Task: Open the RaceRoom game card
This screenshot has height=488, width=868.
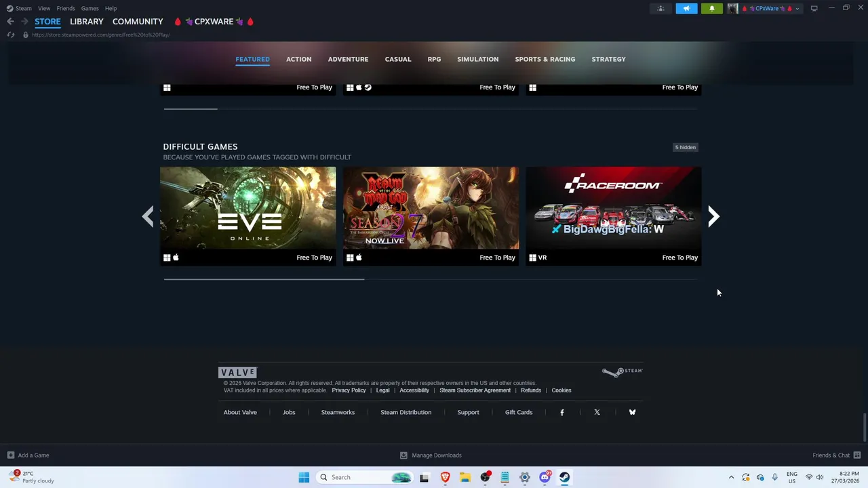Action: 614,216
